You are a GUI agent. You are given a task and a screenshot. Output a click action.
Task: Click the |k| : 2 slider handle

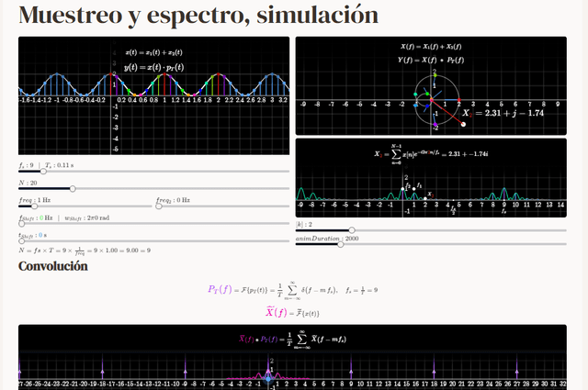click(x=350, y=230)
